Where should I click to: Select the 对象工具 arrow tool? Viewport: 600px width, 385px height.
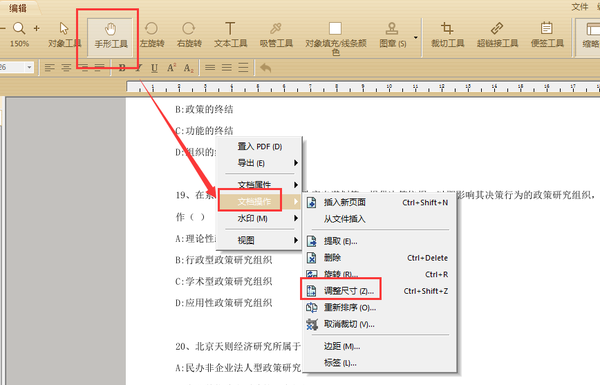64,35
